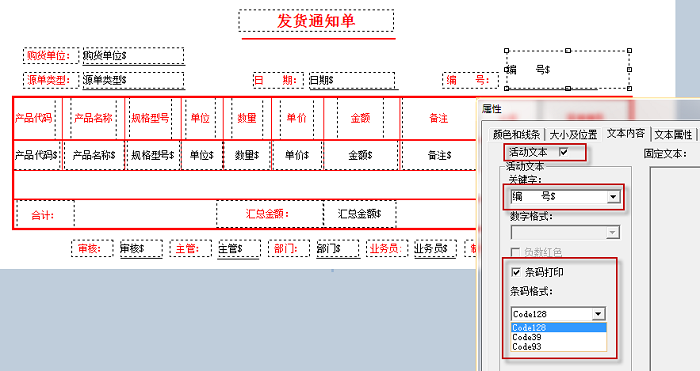
Task: Switch to the 颜色和线条 tab
Action: 516,134
